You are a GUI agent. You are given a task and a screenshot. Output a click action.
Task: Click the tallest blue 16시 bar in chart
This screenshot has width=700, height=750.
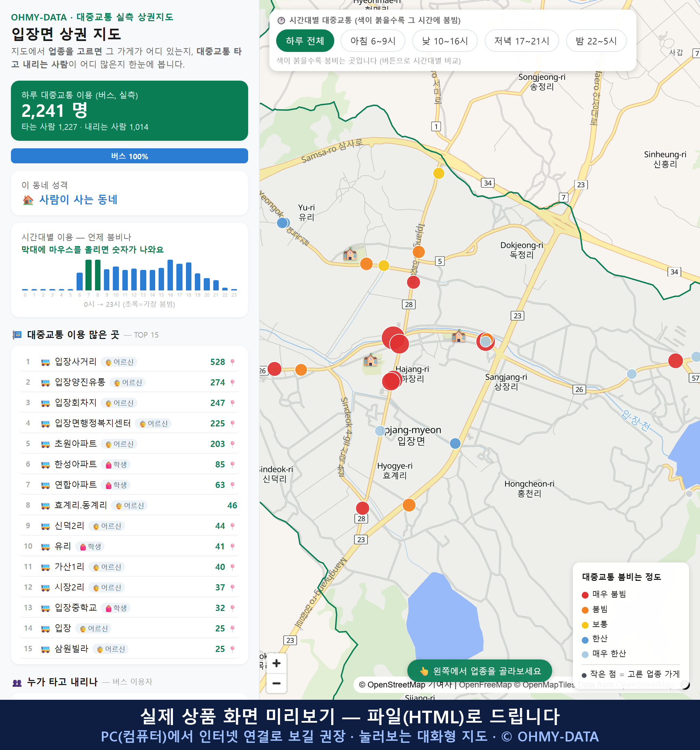coord(170,275)
